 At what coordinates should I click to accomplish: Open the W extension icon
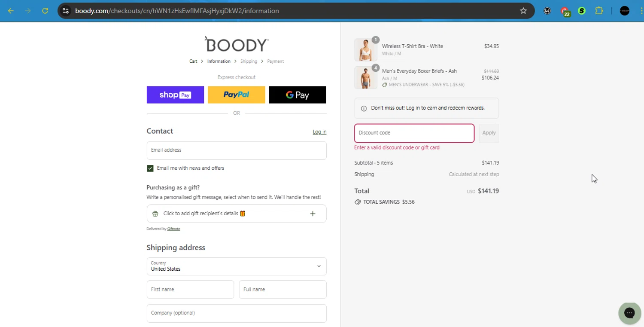coord(547,11)
